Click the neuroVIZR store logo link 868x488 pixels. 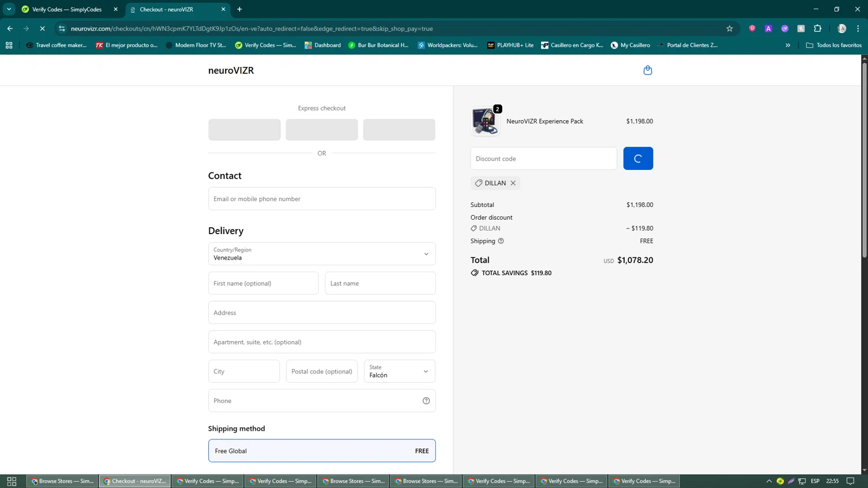[231, 71]
